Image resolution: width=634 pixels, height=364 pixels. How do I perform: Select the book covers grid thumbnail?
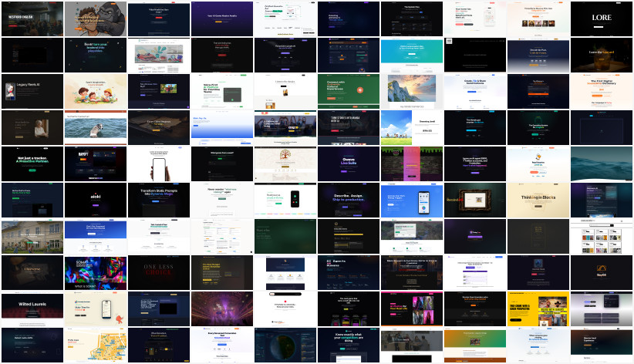(602, 236)
